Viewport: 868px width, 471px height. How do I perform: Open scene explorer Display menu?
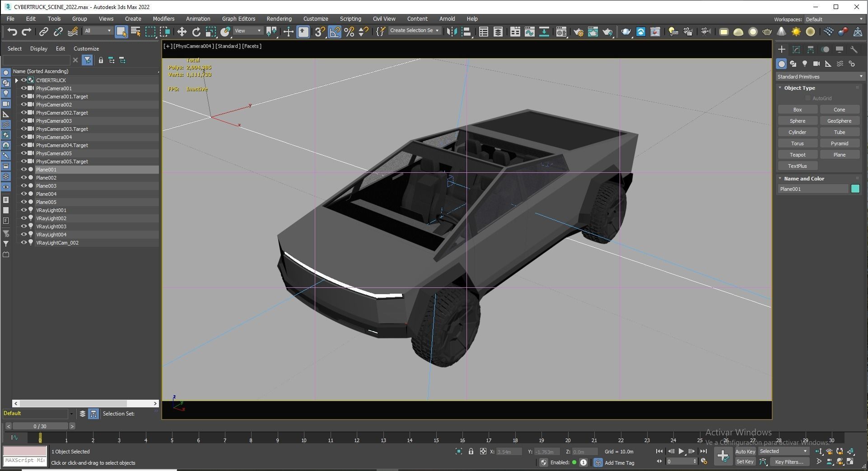pyautogui.click(x=39, y=49)
